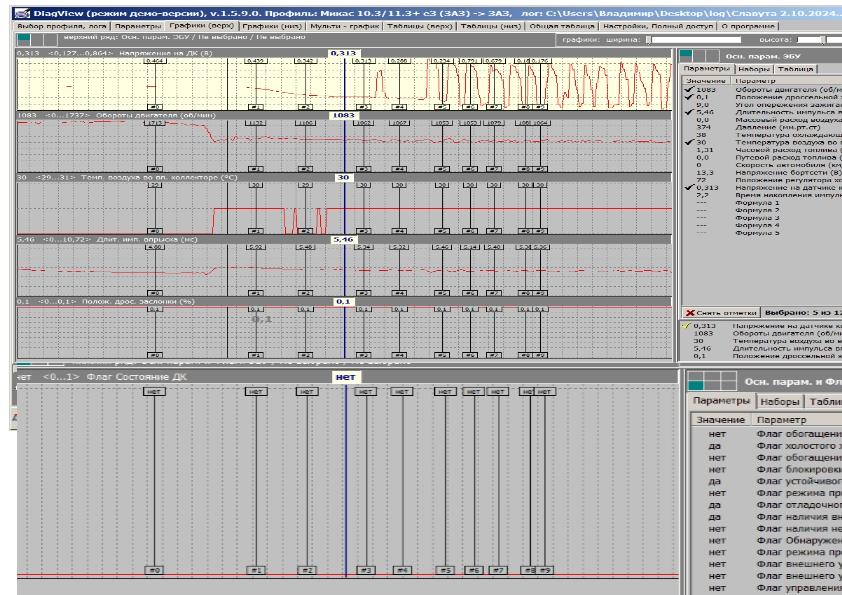Select the second layout square above the upper graphs
Screen dimensions: 842x595
pos(37,39)
